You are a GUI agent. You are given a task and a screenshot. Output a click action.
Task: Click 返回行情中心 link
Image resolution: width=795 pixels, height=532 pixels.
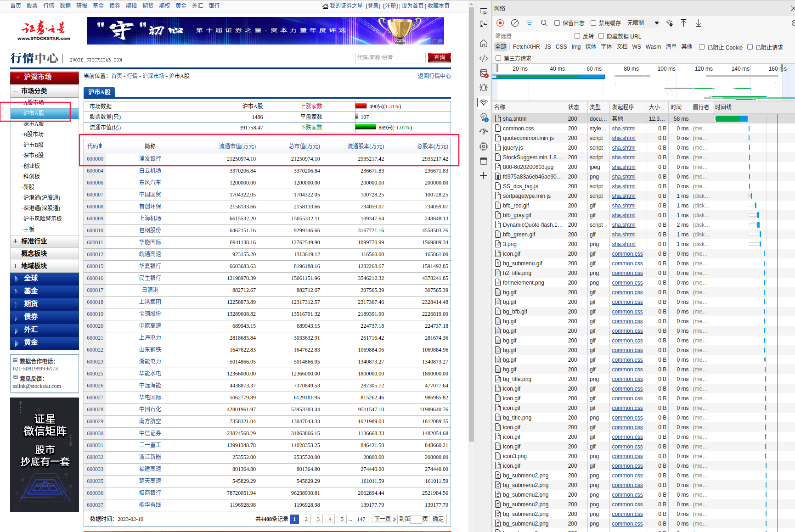434,76
